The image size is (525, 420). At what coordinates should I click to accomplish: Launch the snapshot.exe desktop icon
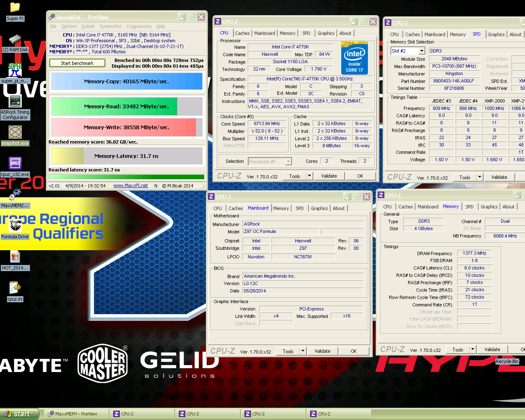pos(15,132)
